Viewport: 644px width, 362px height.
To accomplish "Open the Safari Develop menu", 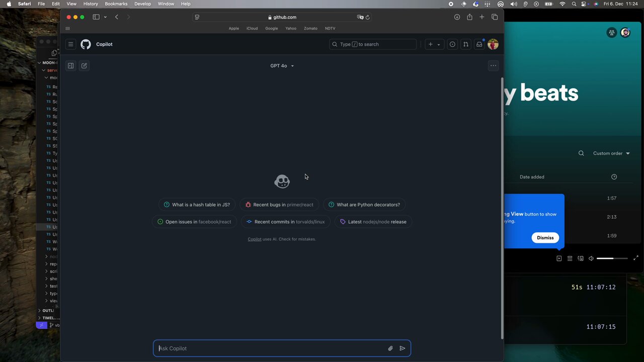I will pos(142,4).
